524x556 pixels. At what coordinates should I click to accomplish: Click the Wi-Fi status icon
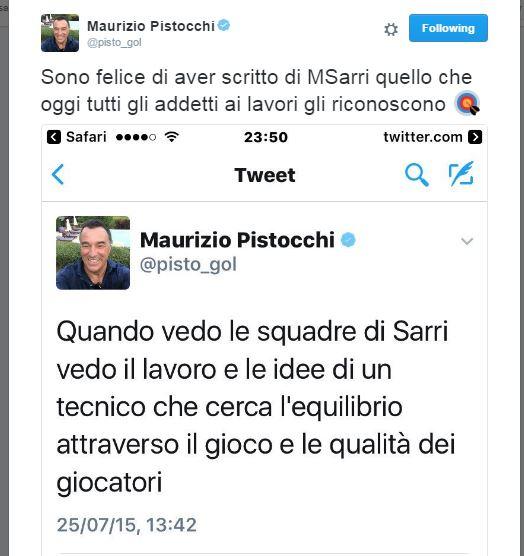pyautogui.click(x=172, y=137)
